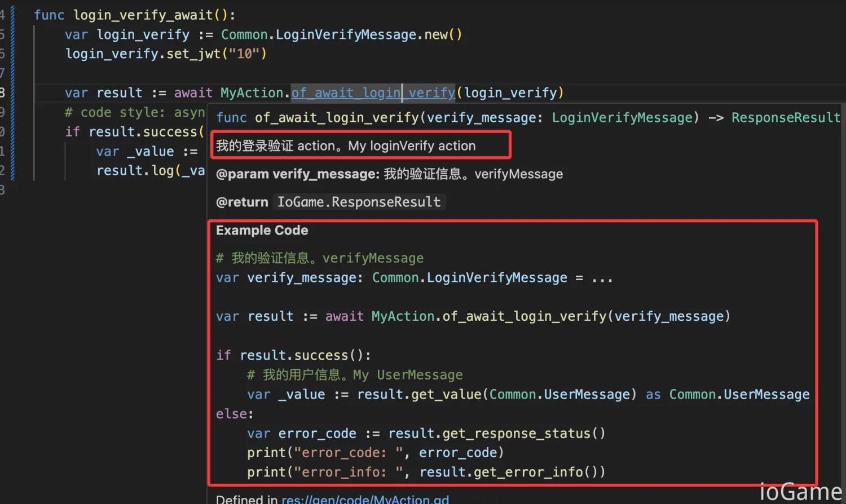
Task: Click the await keyword on line 28
Action: pyautogui.click(x=193, y=92)
